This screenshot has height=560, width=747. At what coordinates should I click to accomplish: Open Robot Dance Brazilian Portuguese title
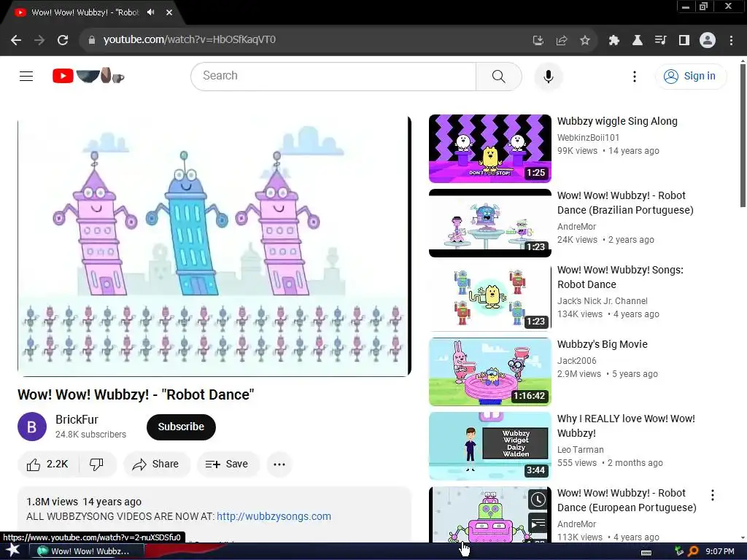(x=625, y=203)
